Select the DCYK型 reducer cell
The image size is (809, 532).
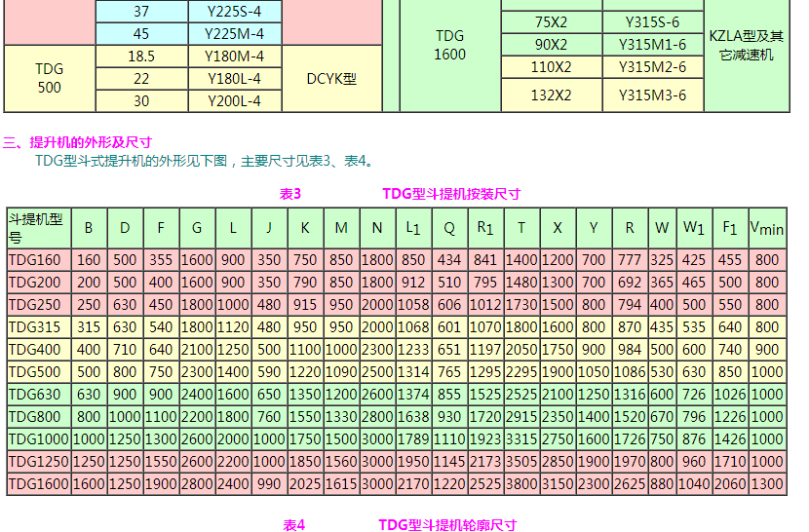(x=331, y=78)
